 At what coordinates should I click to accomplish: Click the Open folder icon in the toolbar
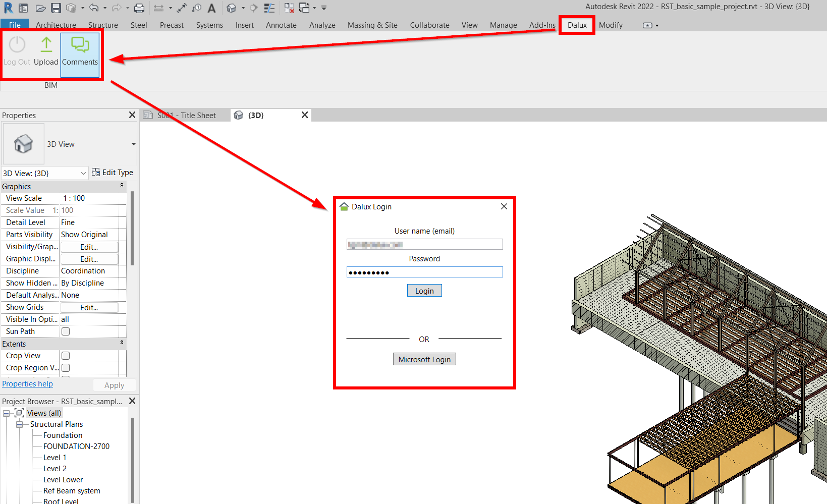[x=41, y=8]
